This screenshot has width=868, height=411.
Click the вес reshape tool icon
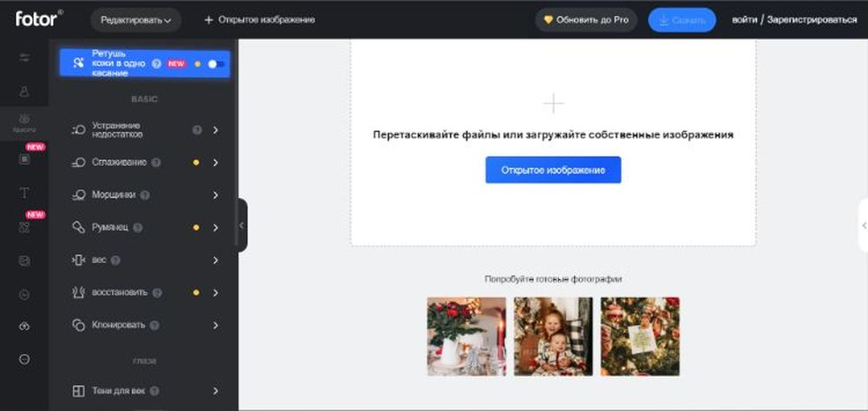79,261
